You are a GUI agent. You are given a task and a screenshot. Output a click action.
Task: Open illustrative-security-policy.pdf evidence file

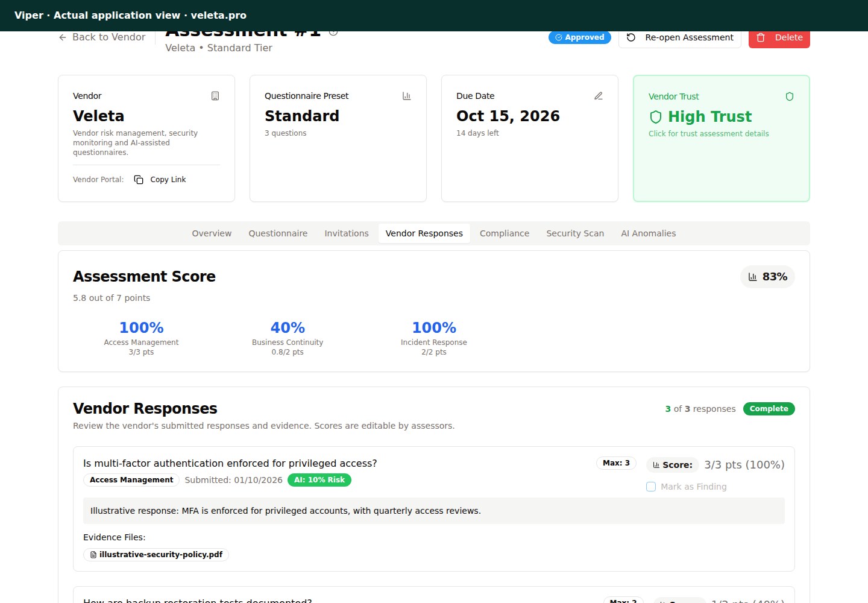pos(156,555)
